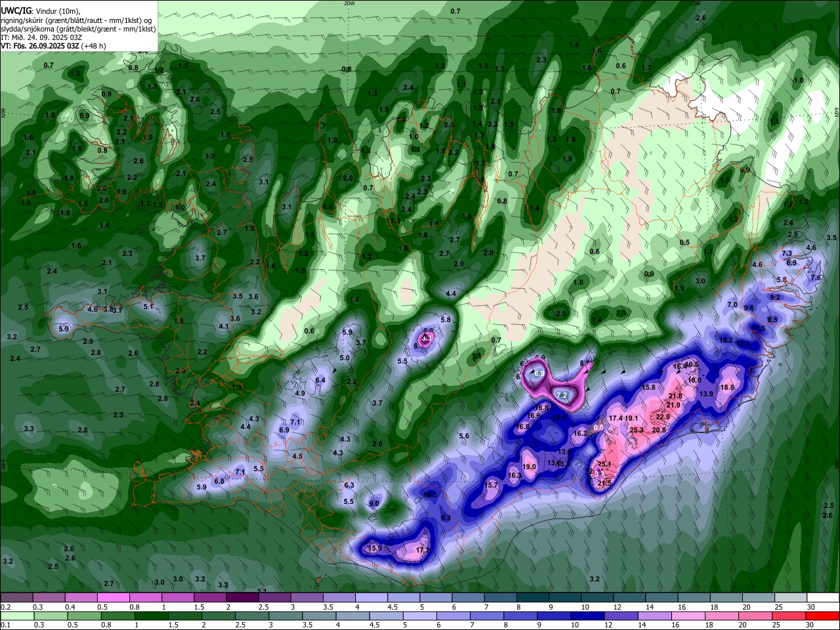Select the 6.4 value label
Viewport: 840px width, 630px height.
320,381
